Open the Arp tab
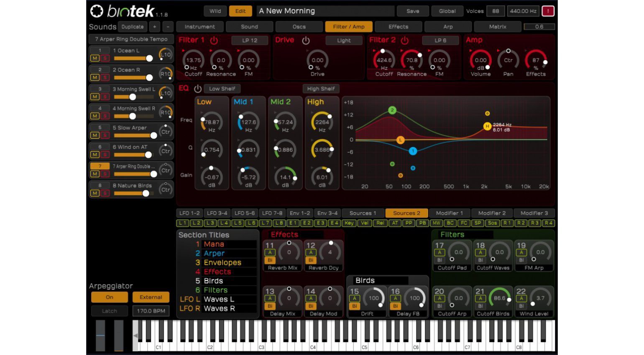Image resolution: width=644 pixels, height=355 pixels. [448, 27]
